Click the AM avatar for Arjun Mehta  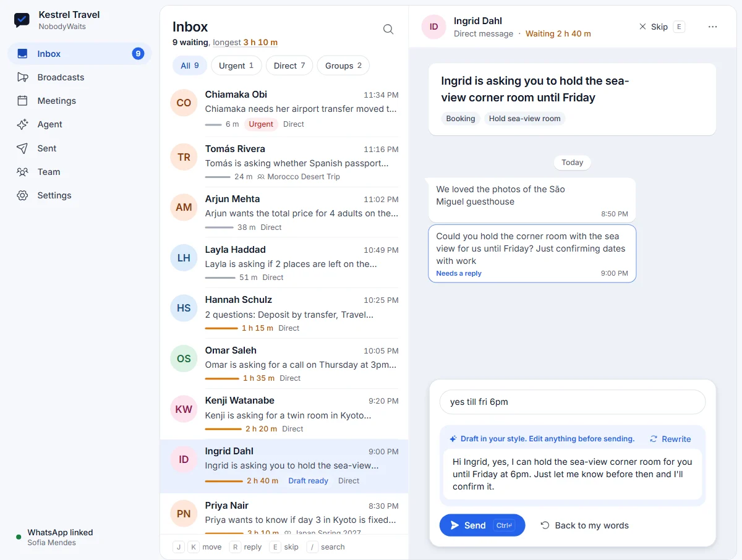tap(184, 208)
